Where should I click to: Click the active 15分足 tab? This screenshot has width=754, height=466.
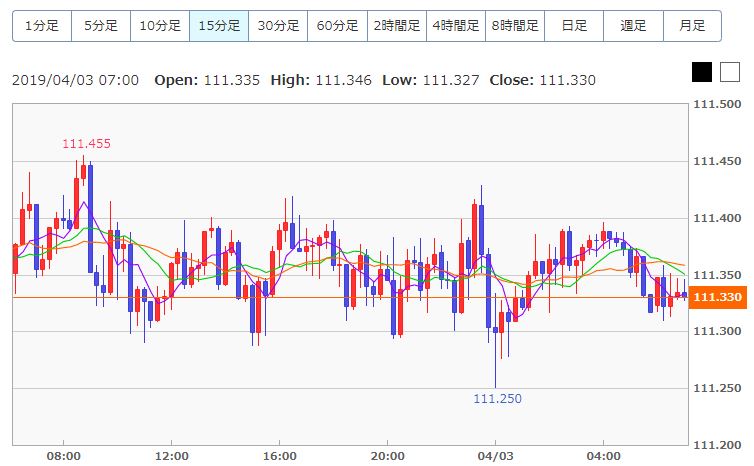pos(219,26)
